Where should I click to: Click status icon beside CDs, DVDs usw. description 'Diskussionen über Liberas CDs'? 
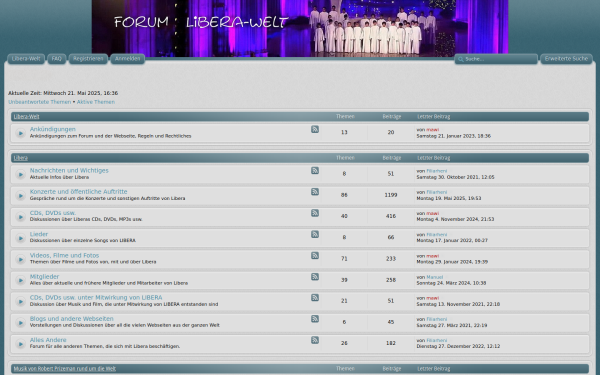[20, 217]
